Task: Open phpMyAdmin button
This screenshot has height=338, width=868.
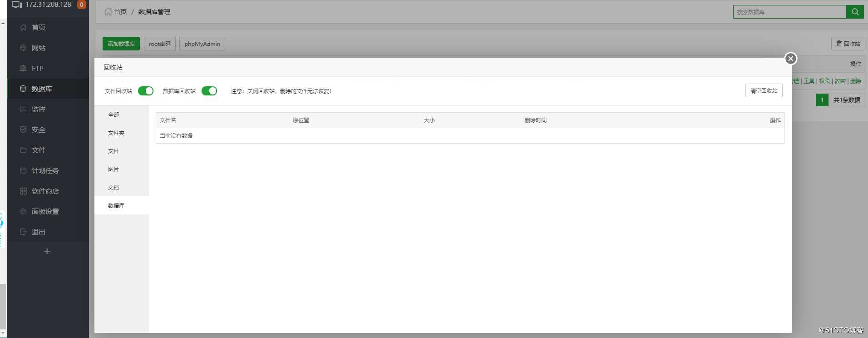Action: (x=202, y=44)
